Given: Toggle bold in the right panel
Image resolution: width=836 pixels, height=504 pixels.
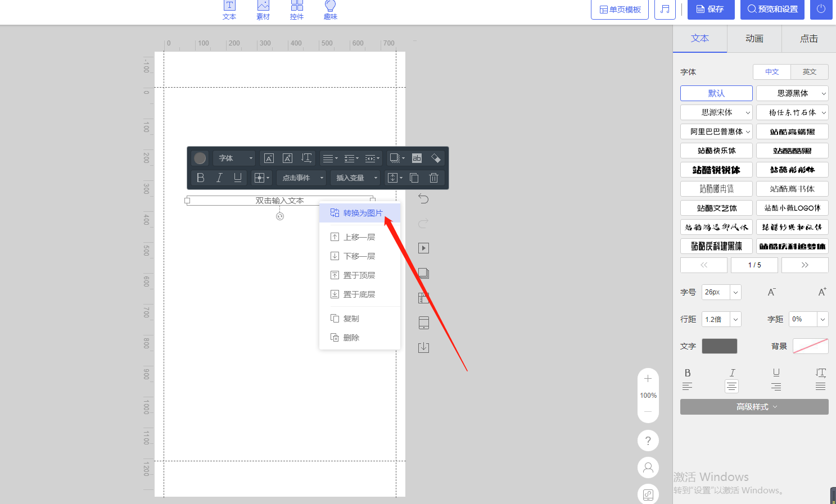Looking at the screenshot, I should (x=687, y=373).
